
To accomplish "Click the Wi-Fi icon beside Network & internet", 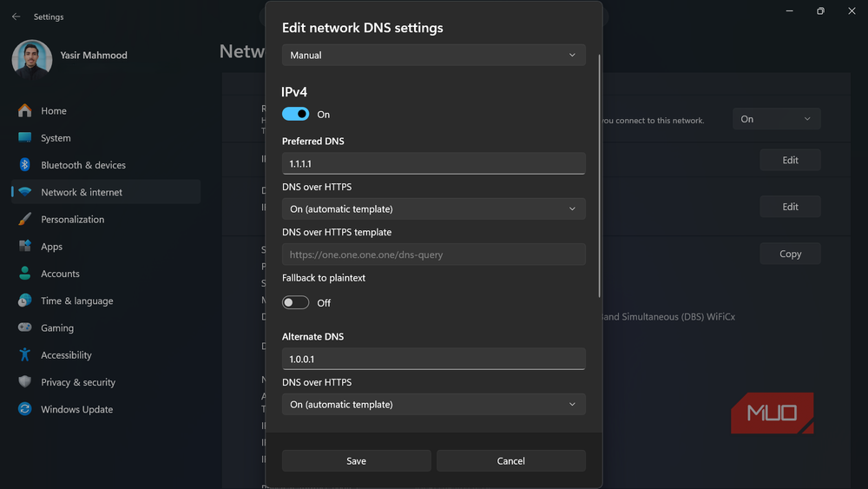I will [x=24, y=192].
